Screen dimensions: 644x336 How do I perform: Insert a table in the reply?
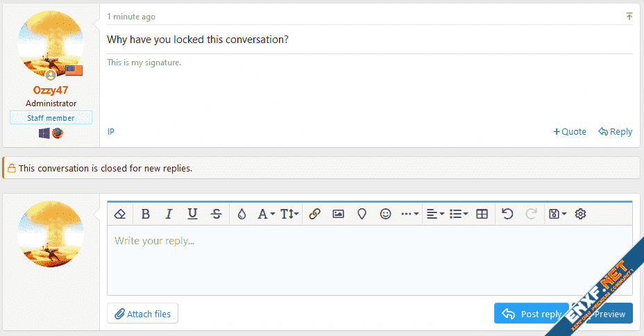click(482, 214)
